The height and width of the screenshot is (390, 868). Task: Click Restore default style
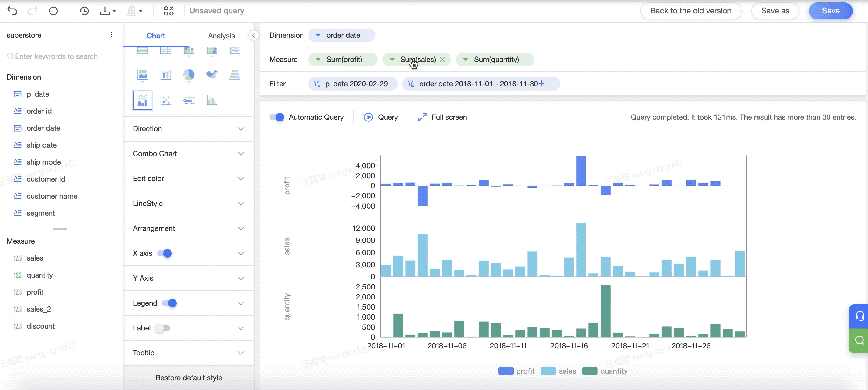(189, 378)
